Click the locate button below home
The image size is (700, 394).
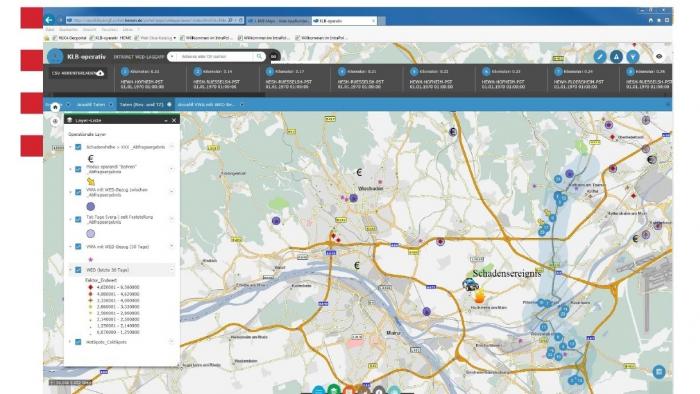[55, 121]
